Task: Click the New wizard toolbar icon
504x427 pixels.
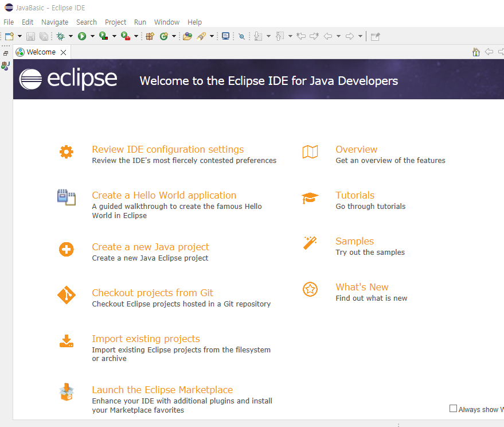Action: pyautogui.click(x=9, y=36)
